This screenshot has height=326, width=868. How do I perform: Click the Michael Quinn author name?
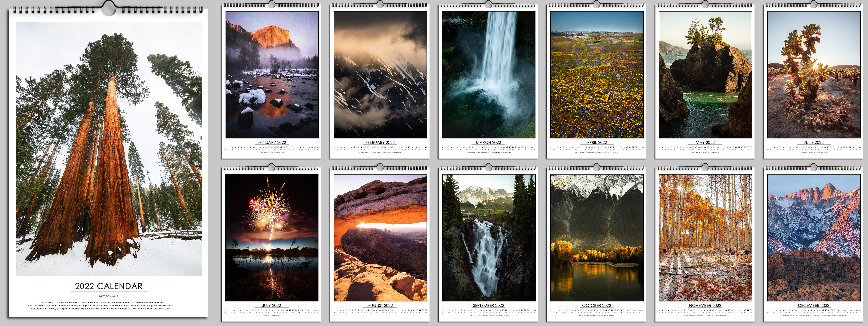109,296
